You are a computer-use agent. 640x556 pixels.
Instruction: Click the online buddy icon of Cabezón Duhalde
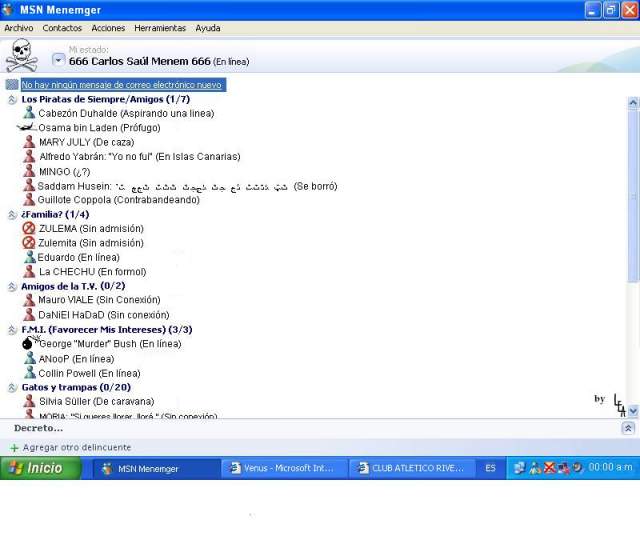(x=29, y=112)
